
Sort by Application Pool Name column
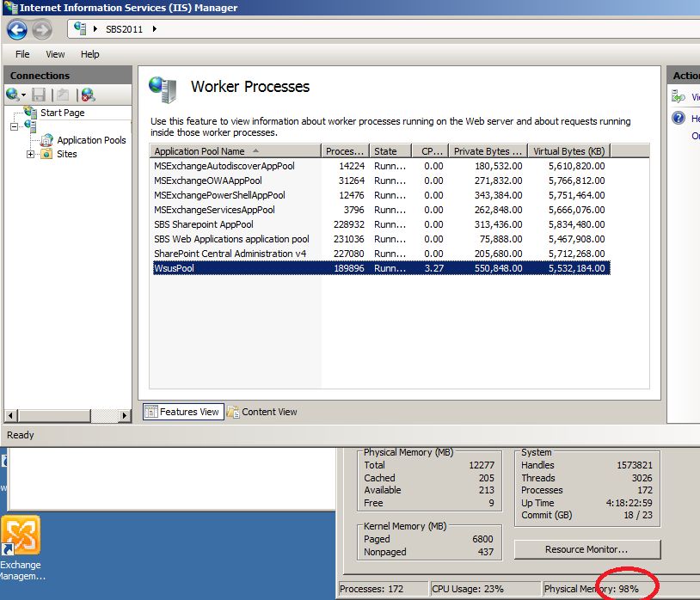[236, 151]
